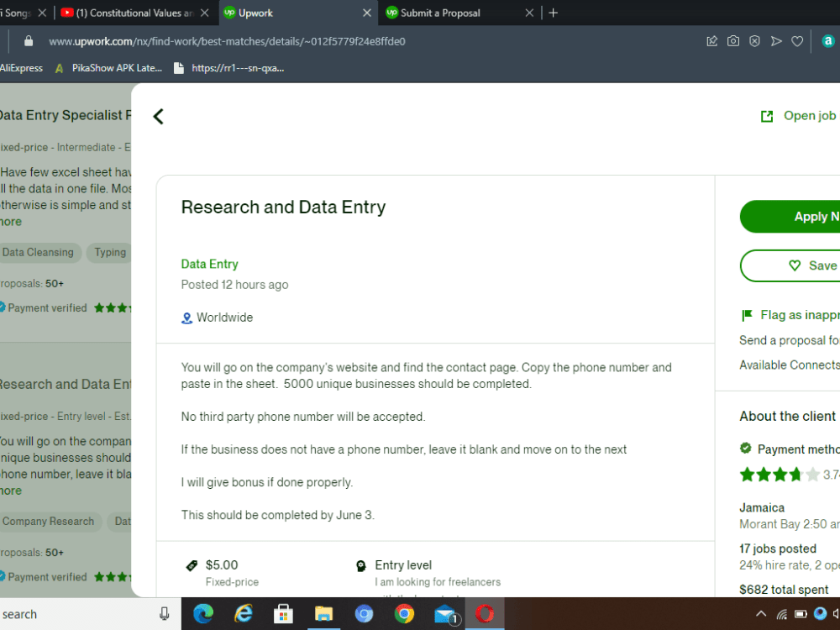
Task: Pin the page using the pin toolbar icon
Action: [712, 40]
